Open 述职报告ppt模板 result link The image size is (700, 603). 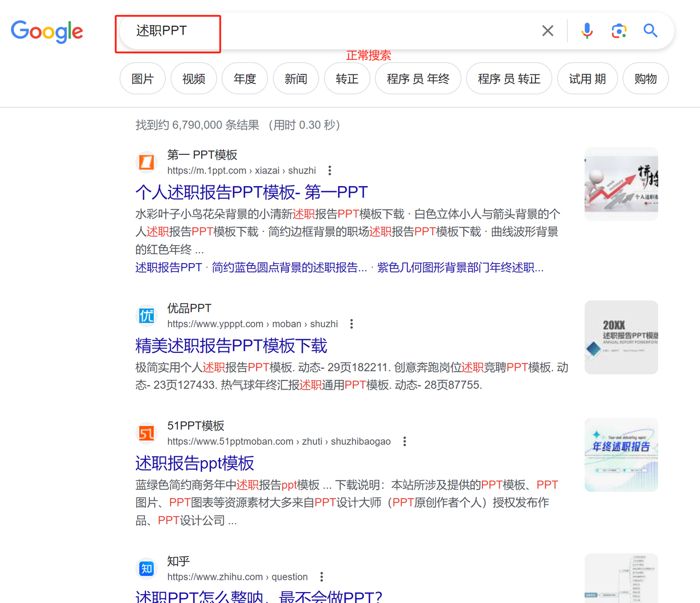pos(195,463)
